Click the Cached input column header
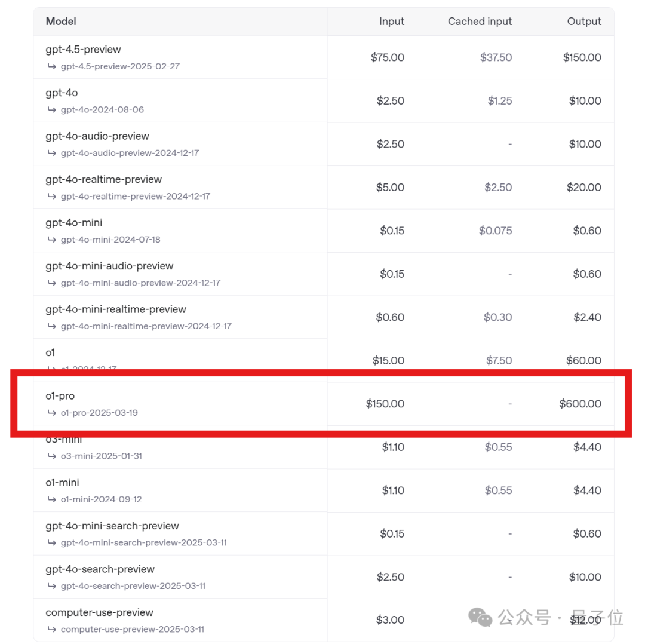Screen dimensions: 645x644 tap(480, 22)
